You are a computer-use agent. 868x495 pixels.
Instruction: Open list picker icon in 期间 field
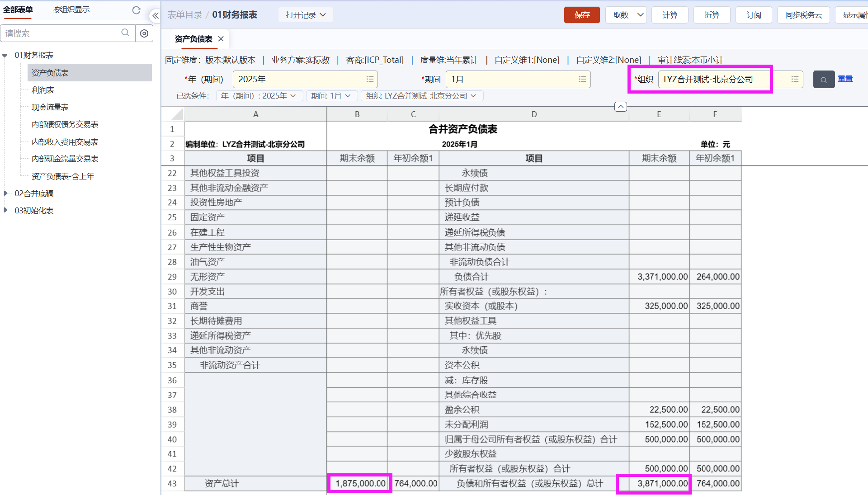point(582,79)
